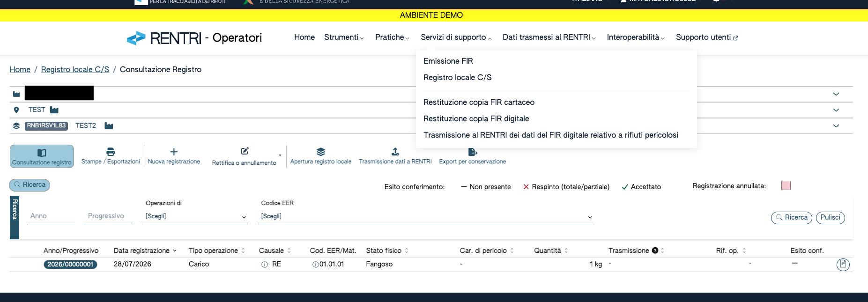Click the Pulisci button
Screen dimensions: 868x302
(x=831, y=218)
